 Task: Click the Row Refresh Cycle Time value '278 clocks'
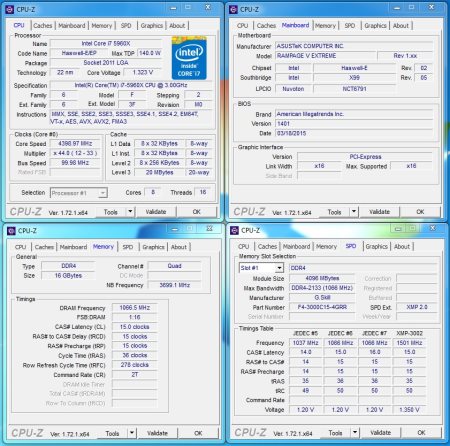pos(135,365)
